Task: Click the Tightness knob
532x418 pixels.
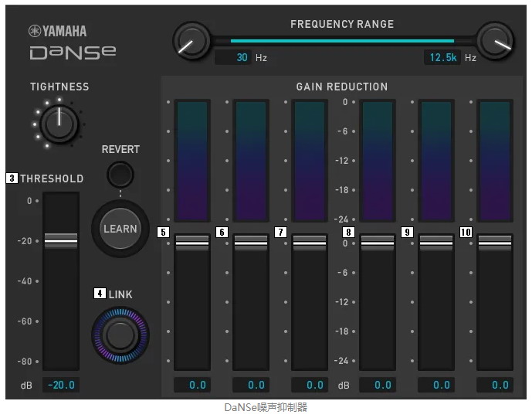Action: (x=59, y=121)
